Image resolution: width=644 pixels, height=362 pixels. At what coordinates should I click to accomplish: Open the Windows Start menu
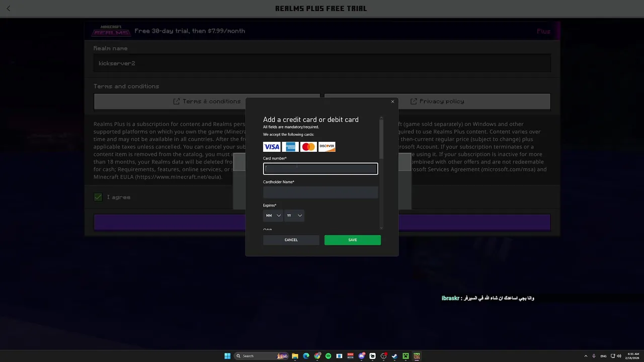coord(227,356)
